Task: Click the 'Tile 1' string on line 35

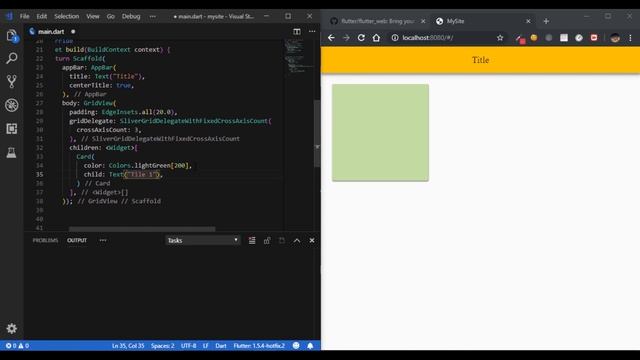Action: click(142, 174)
